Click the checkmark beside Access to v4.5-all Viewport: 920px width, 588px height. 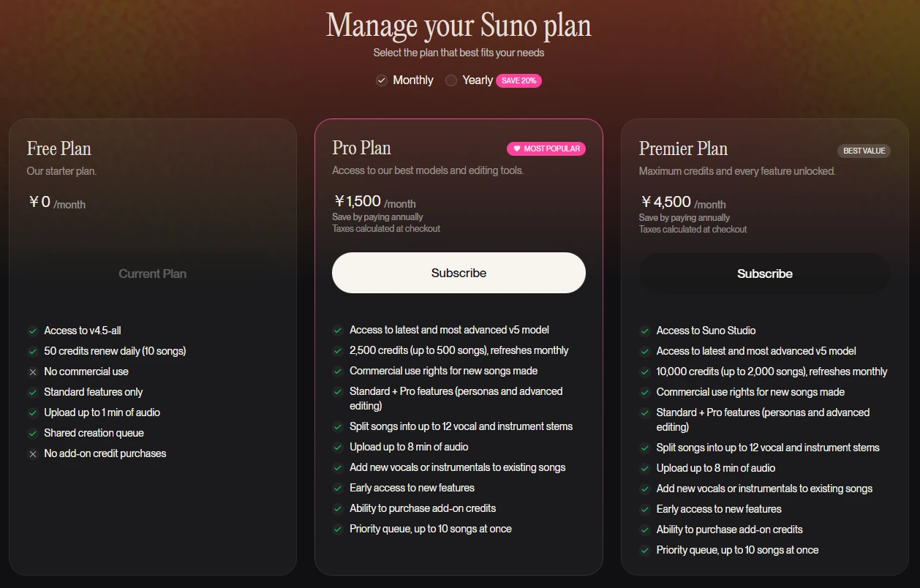click(33, 331)
